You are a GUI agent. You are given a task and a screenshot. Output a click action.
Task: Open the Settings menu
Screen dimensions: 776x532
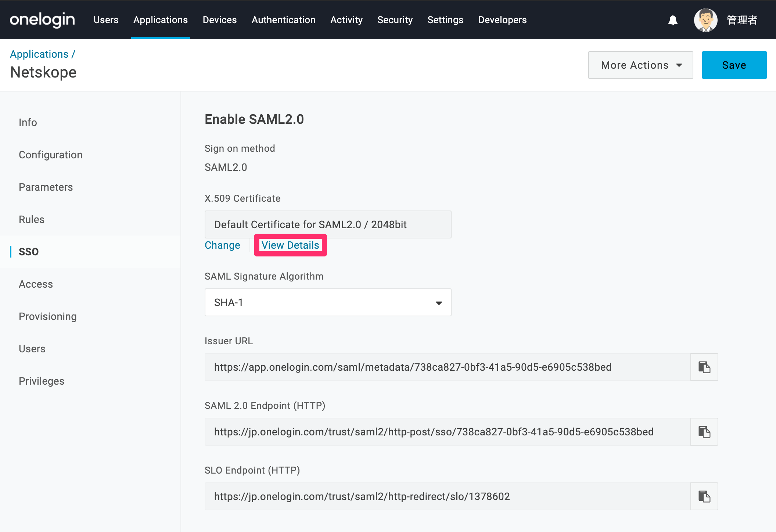click(x=445, y=20)
